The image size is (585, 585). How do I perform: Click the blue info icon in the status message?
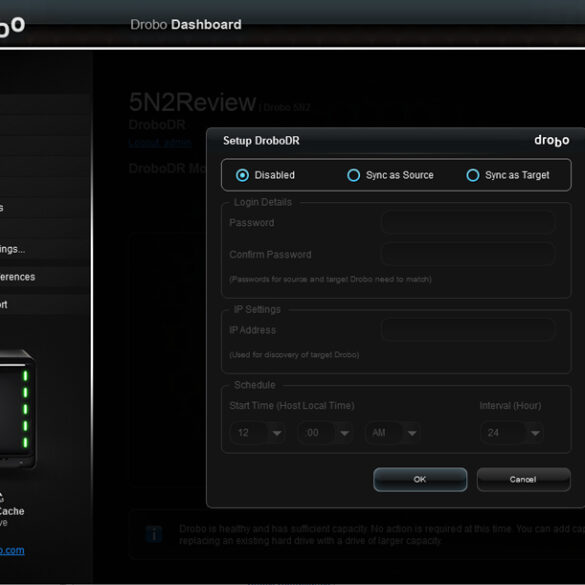point(154,534)
